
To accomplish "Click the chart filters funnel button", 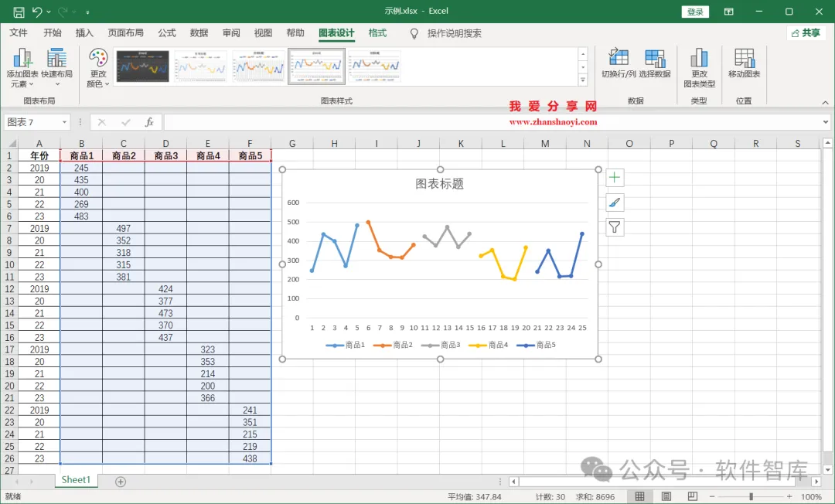I will tap(615, 228).
